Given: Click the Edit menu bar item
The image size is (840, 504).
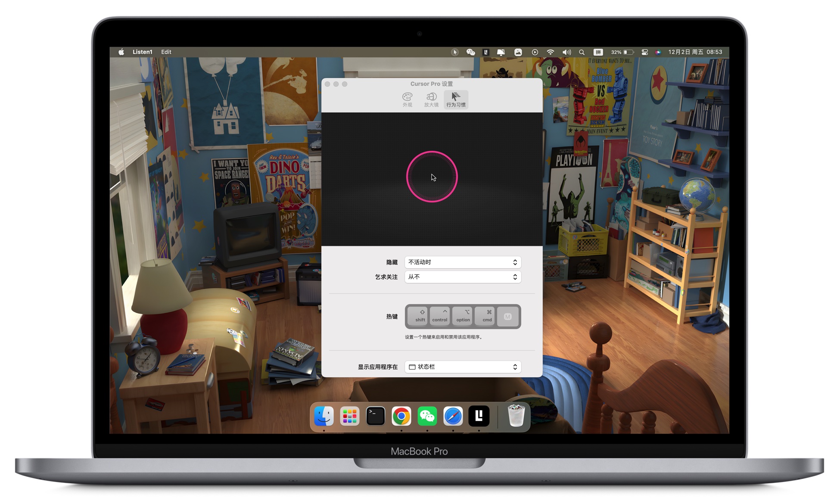Looking at the screenshot, I should click(167, 52).
